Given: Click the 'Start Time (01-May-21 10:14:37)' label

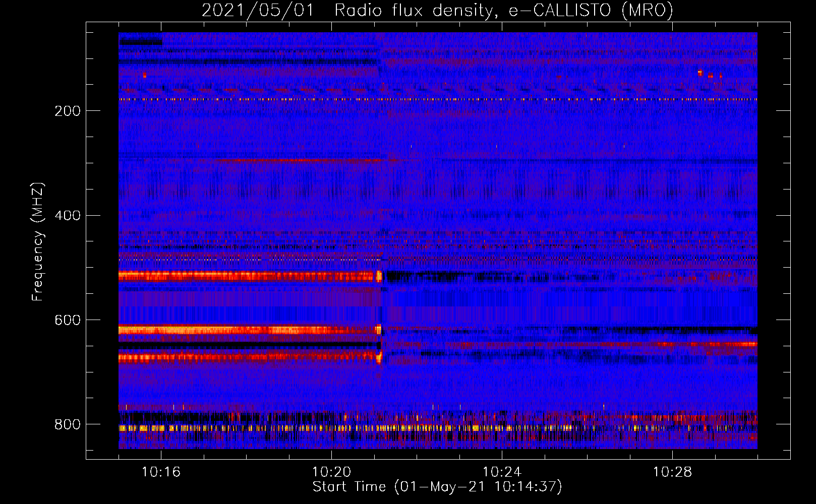Looking at the screenshot, I should tap(437, 487).
